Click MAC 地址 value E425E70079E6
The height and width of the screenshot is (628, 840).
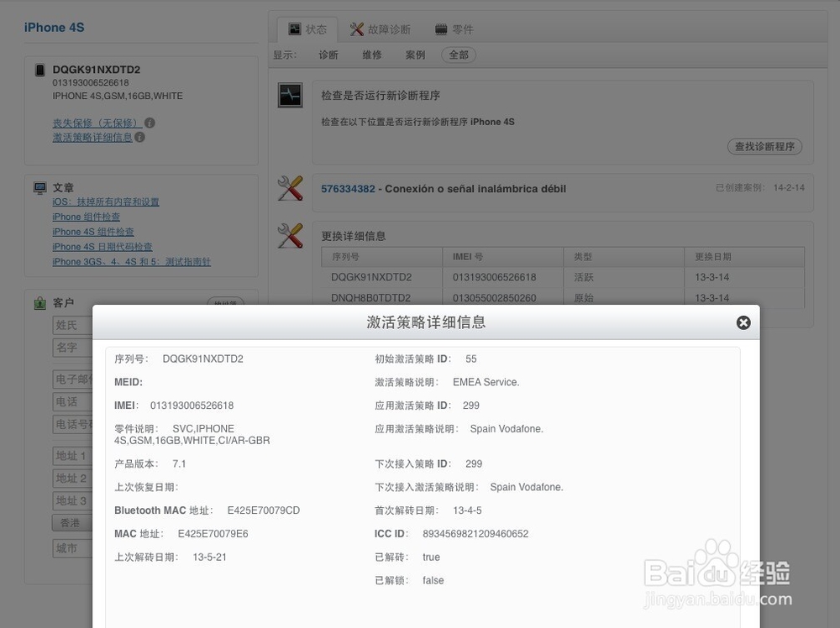coord(213,534)
